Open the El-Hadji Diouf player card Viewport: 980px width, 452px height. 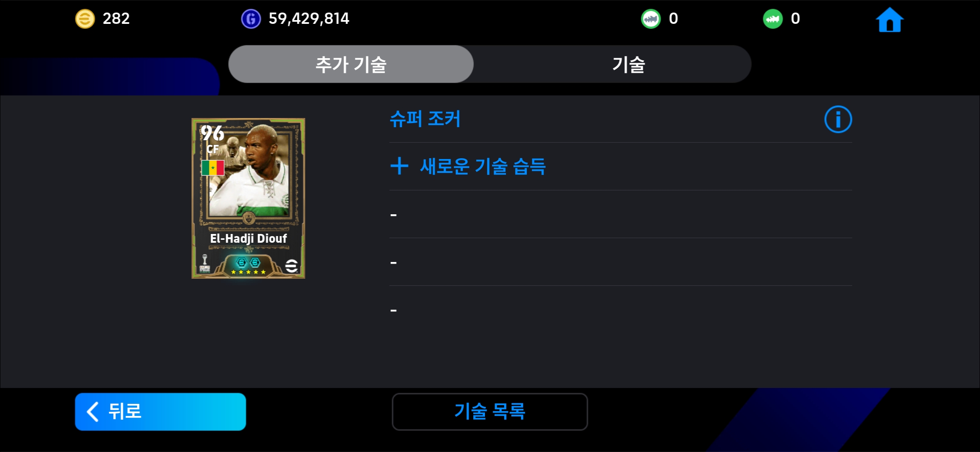[248, 198]
